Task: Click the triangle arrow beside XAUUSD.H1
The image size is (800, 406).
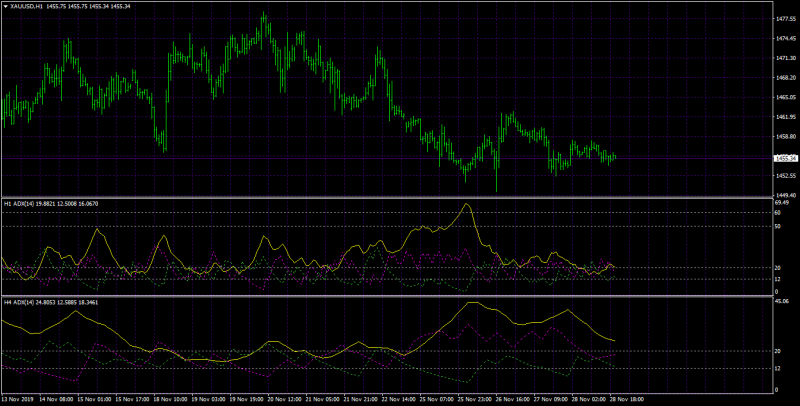Action: tap(6, 7)
